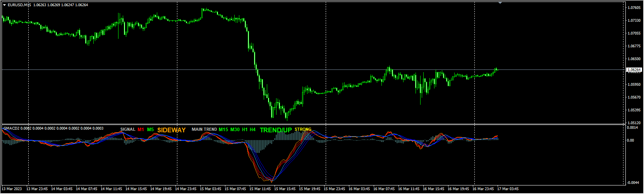This screenshot has width=644, height=194.
Task: Click price scale value 1.05120
Action: [x=634, y=123]
